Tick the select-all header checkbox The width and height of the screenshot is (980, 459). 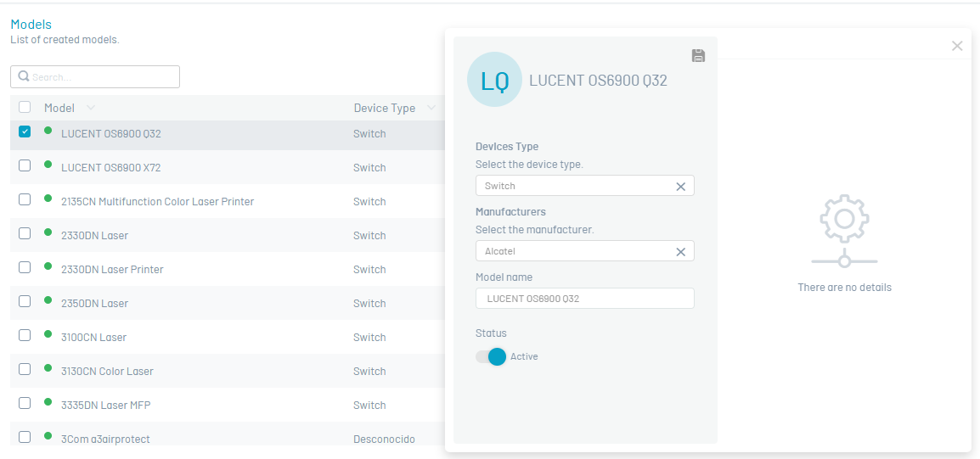[x=25, y=107]
